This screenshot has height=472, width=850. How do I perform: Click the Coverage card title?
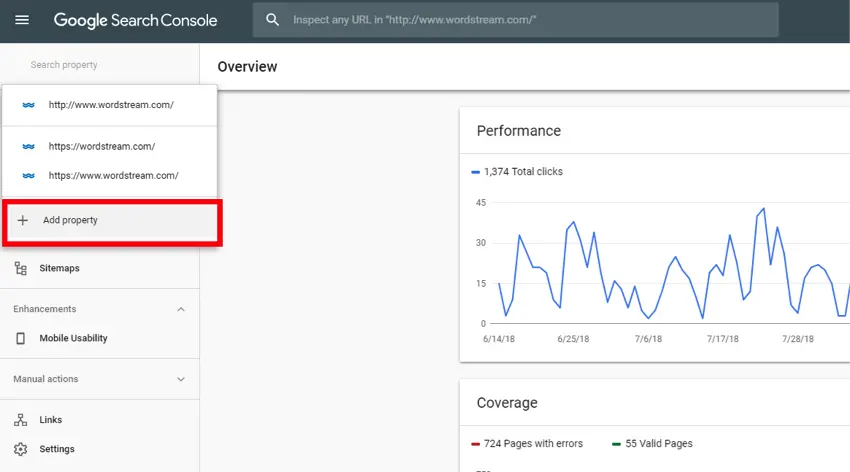pyautogui.click(x=507, y=403)
